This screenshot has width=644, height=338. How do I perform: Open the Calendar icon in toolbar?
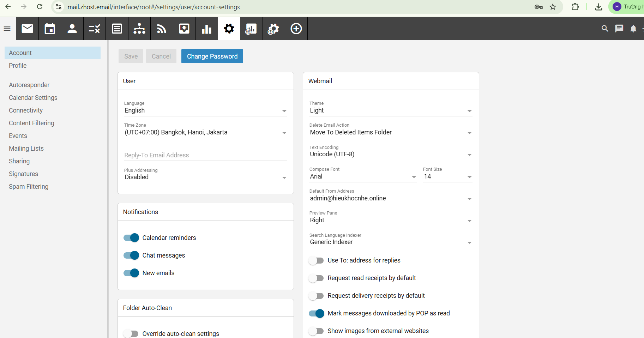50,29
